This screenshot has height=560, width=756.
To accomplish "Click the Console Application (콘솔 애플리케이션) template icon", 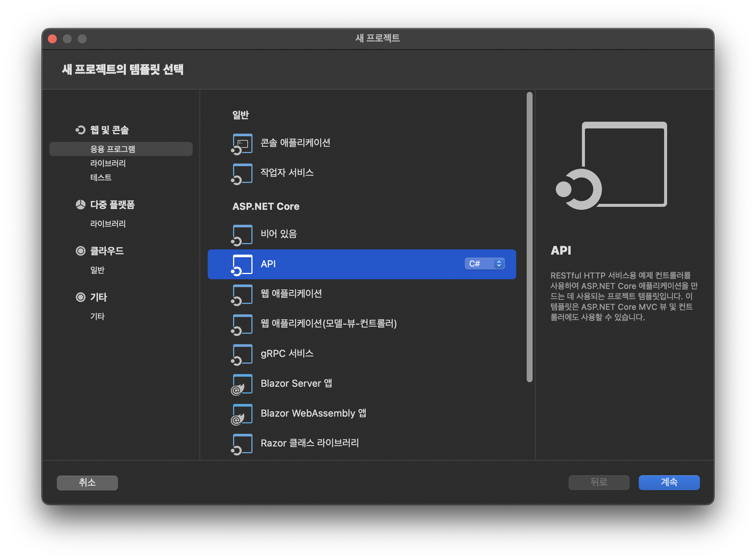I will pos(242,144).
